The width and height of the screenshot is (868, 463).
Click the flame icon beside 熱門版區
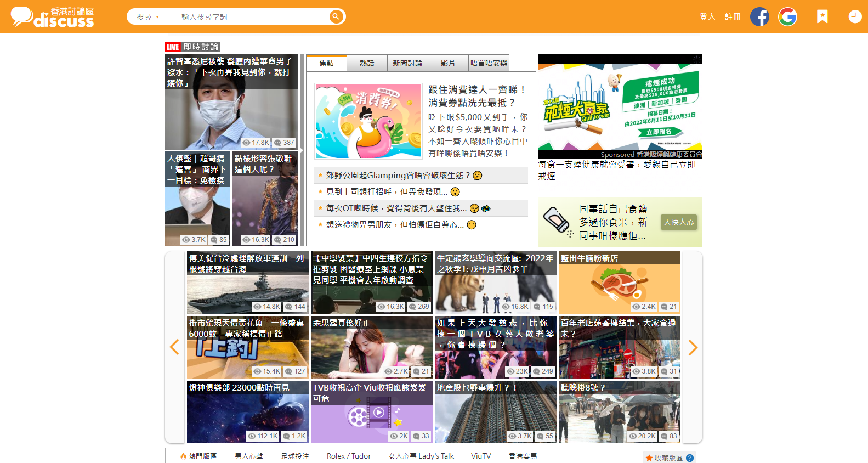[x=184, y=456]
